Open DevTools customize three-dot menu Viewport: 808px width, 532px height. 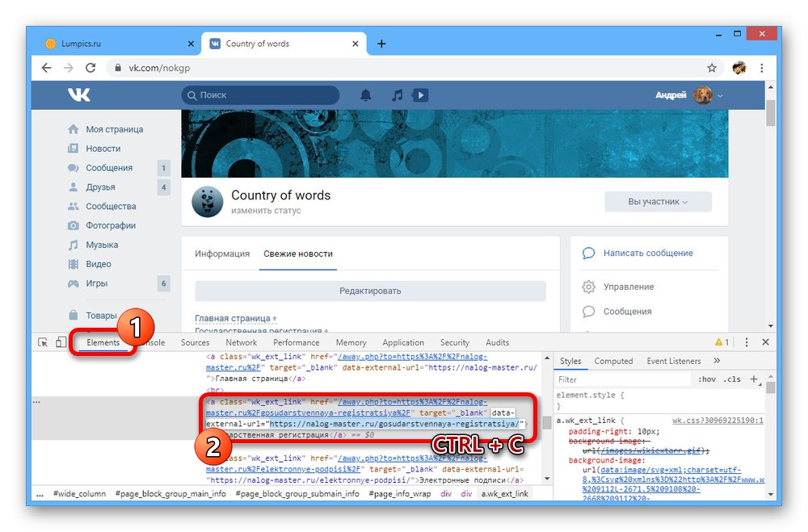(x=746, y=342)
